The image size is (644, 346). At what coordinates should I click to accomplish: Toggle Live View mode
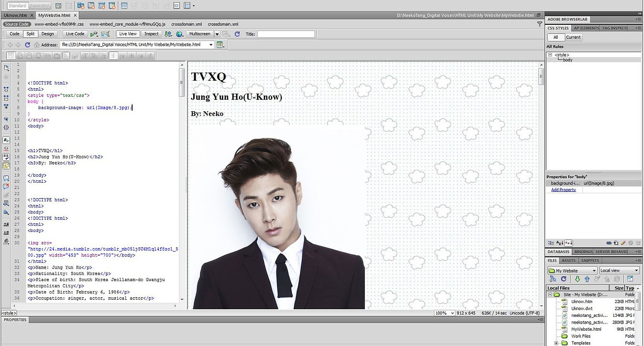click(128, 34)
